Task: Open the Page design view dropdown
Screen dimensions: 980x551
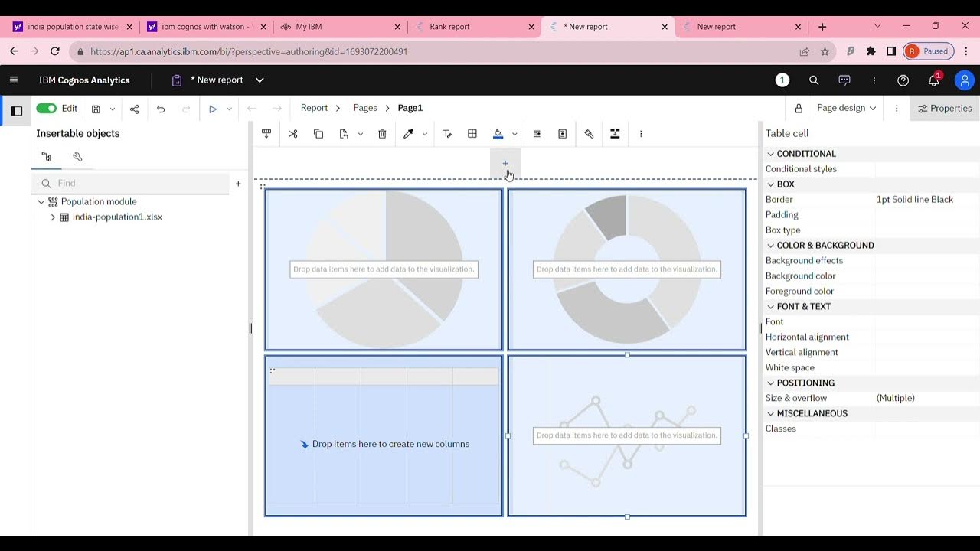Action: 846,108
